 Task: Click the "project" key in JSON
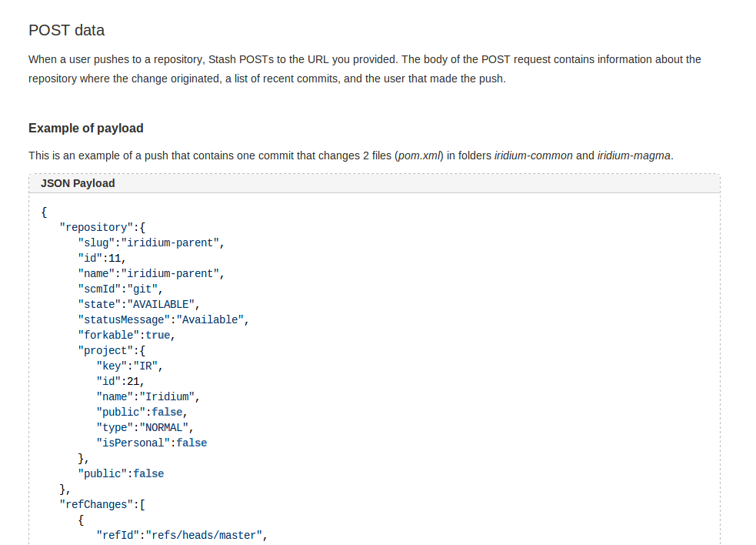coord(105,350)
